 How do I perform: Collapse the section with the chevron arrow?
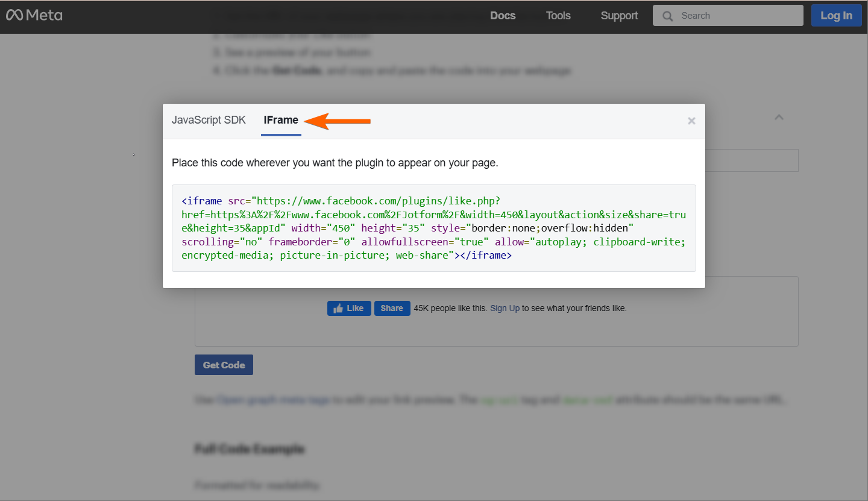click(779, 117)
